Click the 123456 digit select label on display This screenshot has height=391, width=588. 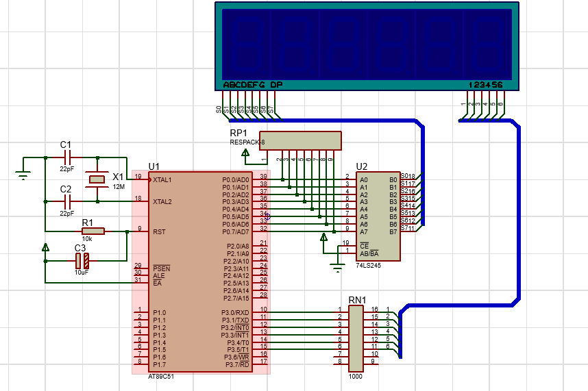[486, 85]
